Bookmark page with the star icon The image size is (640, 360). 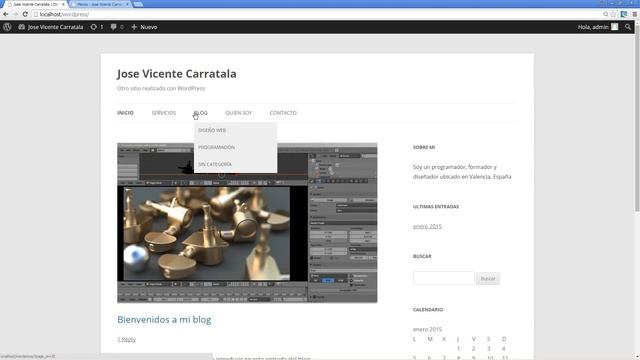(613, 14)
